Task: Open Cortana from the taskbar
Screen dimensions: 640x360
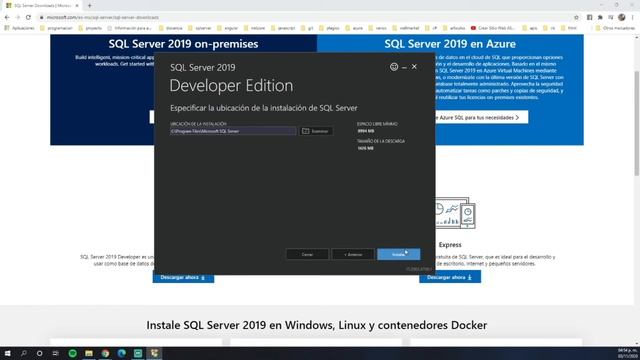Action: (x=40, y=353)
